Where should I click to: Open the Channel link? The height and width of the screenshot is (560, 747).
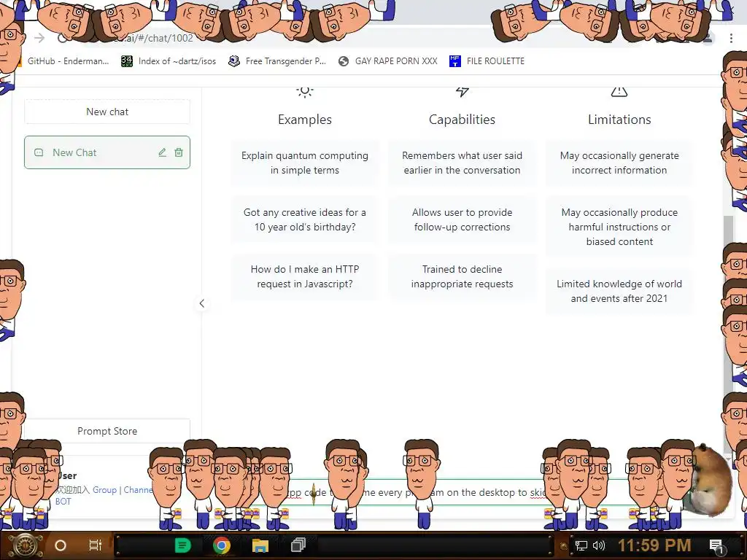(139, 489)
